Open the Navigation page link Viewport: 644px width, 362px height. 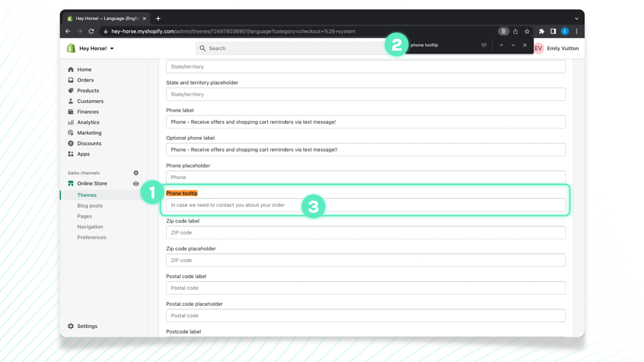pos(90,226)
